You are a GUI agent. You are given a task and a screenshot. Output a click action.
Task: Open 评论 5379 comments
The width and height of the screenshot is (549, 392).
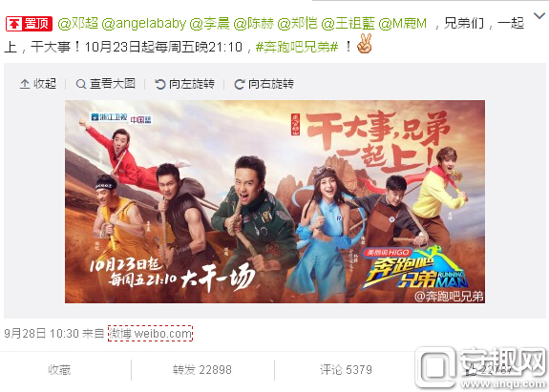346,370
